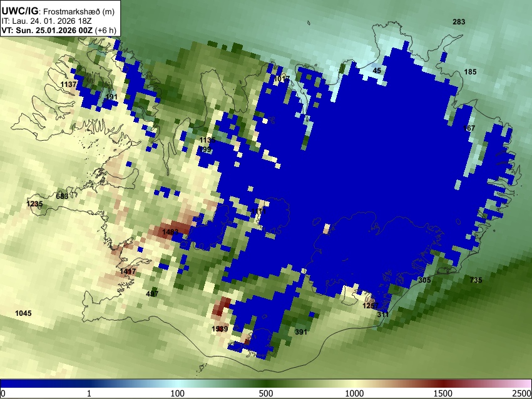Click the map value 1045
Image resolution: width=532 pixels, height=399 pixels.
(x=23, y=313)
